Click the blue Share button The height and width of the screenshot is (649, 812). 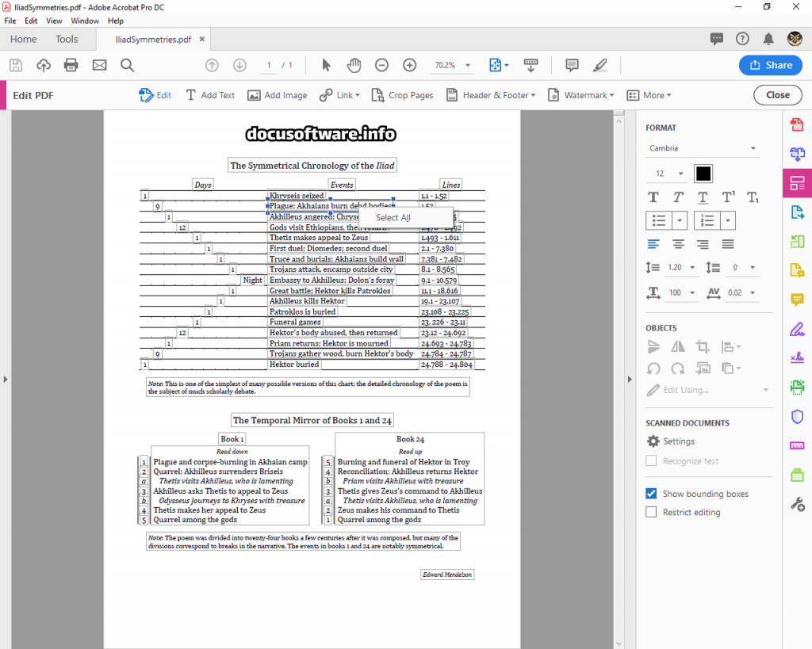(770, 65)
